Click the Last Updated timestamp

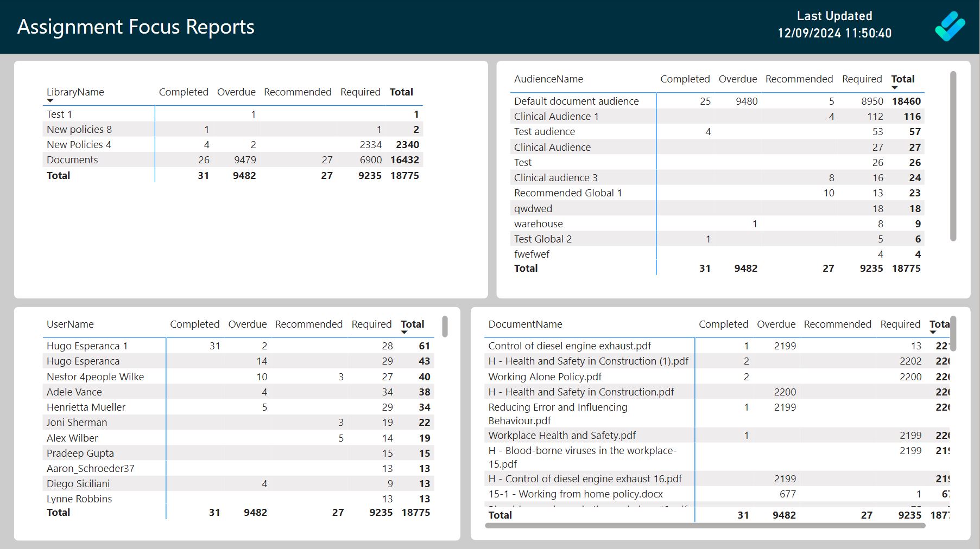[834, 33]
